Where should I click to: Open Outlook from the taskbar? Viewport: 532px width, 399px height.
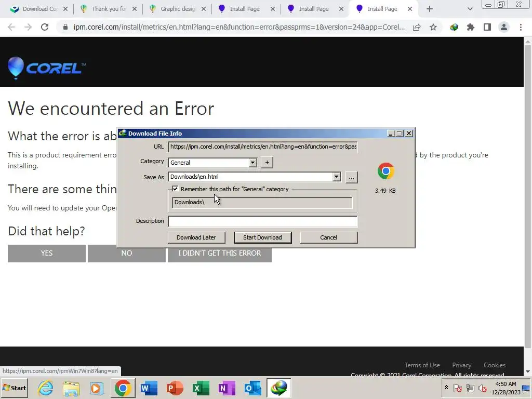tap(253, 388)
